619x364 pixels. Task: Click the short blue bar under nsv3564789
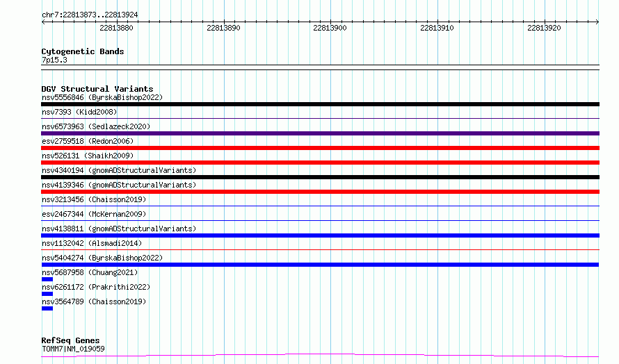coord(47,309)
